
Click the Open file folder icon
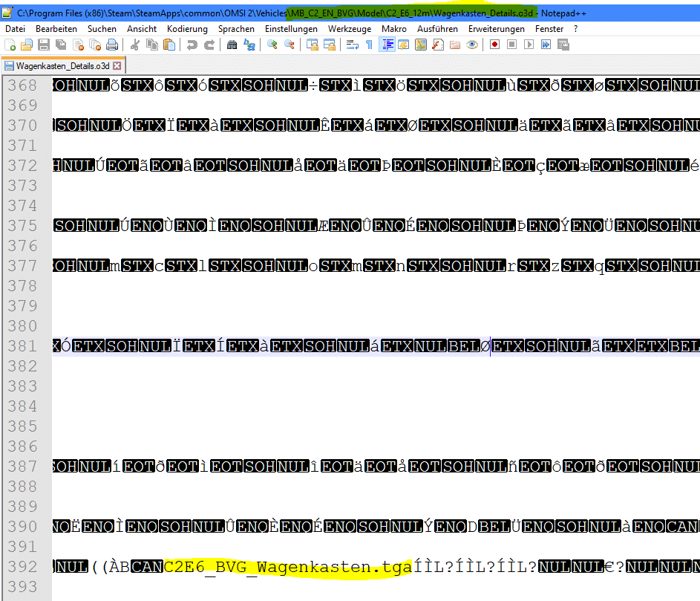tap(26, 45)
